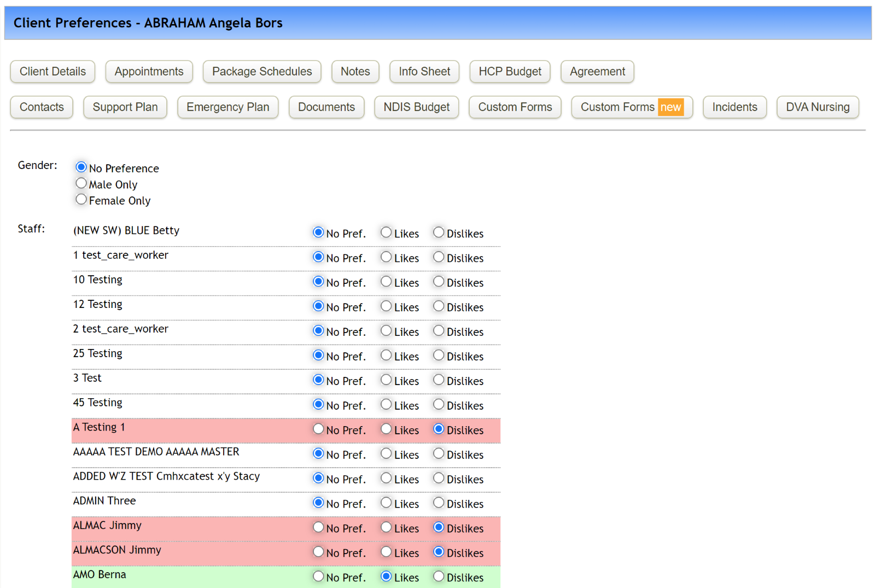Open the Package Schedules section

tap(261, 71)
